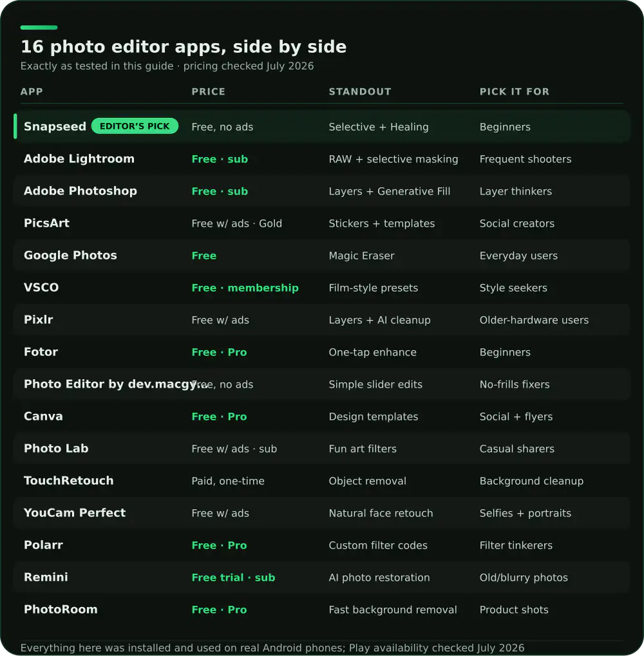Click Polarr's Custom filter codes cell
Screen dimensions: 644x656
[x=378, y=545]
